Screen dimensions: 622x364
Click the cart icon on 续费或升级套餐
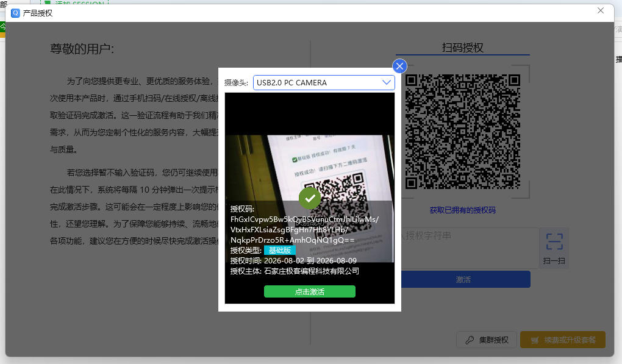click(x=535, y=340)
